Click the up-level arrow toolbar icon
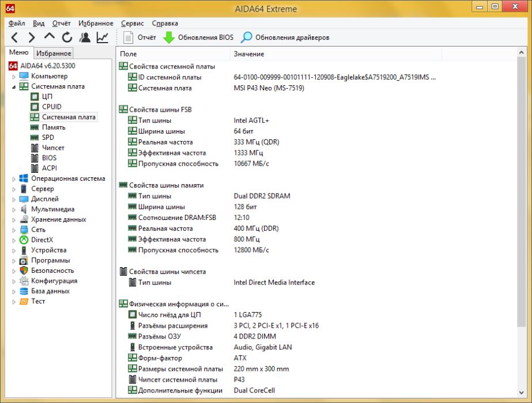 point(50,37)
